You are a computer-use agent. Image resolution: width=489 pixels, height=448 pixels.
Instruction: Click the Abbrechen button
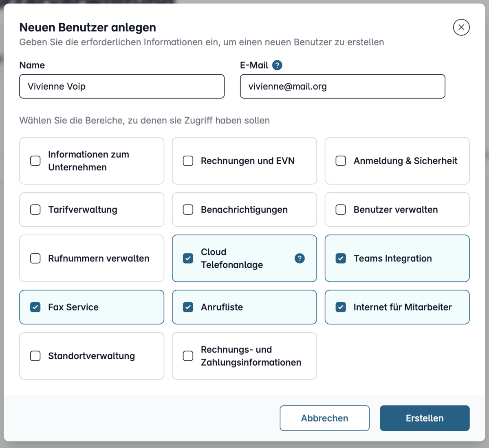tap(325, 418)
